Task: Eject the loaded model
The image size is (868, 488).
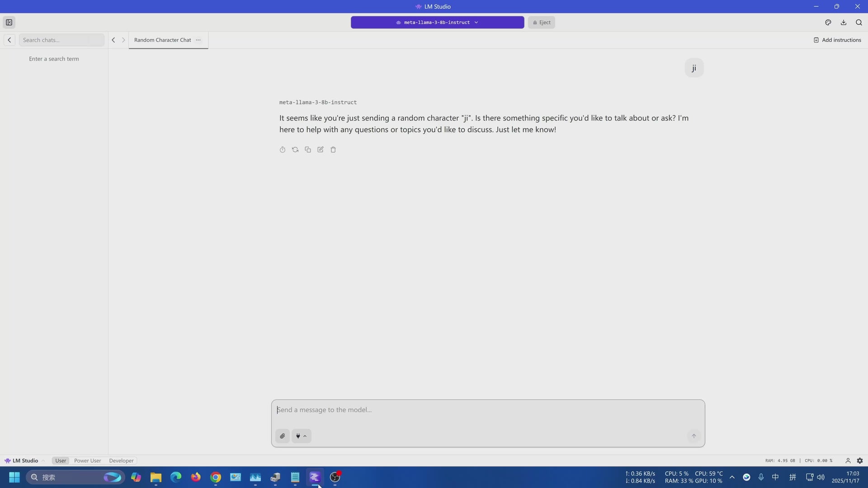Action: (541, 22)
